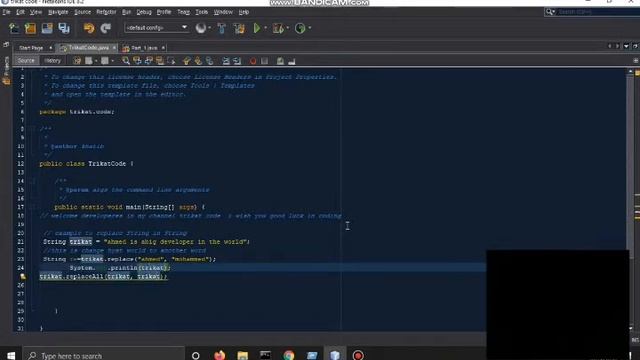
Task: Open the Debug menu
Action: coord(144,12)
